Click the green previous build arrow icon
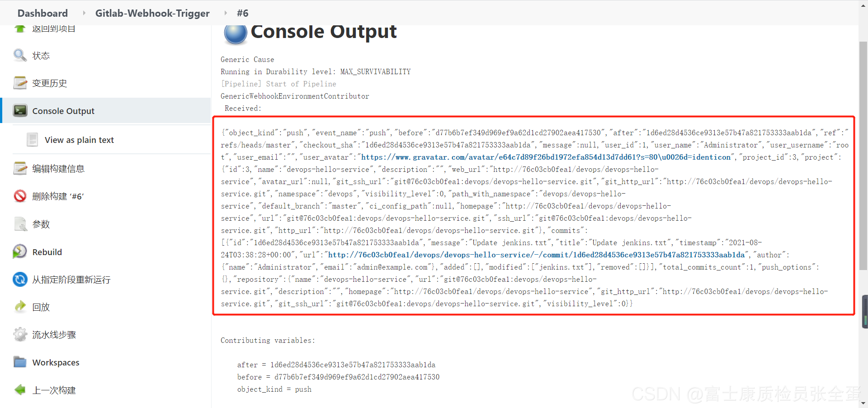The height and width of the screenshot is (408, 868). pos(20,389)
